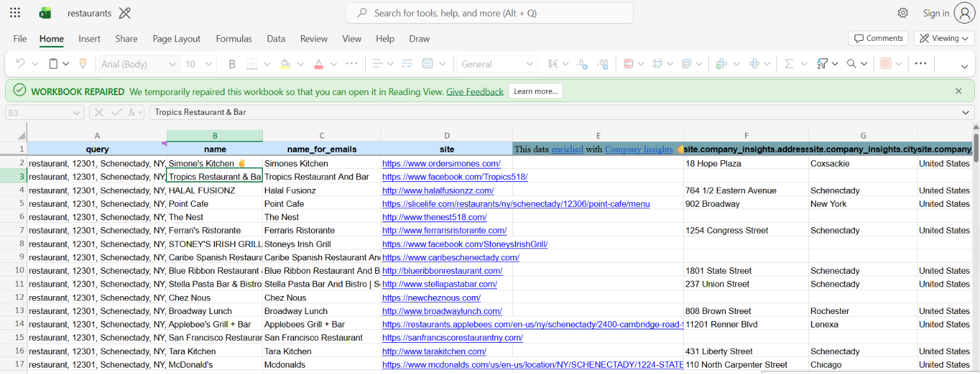Expand the Paste options dropdown arrow
The height and width of the screenshot is (374, 980).
[x=67, y=64]
